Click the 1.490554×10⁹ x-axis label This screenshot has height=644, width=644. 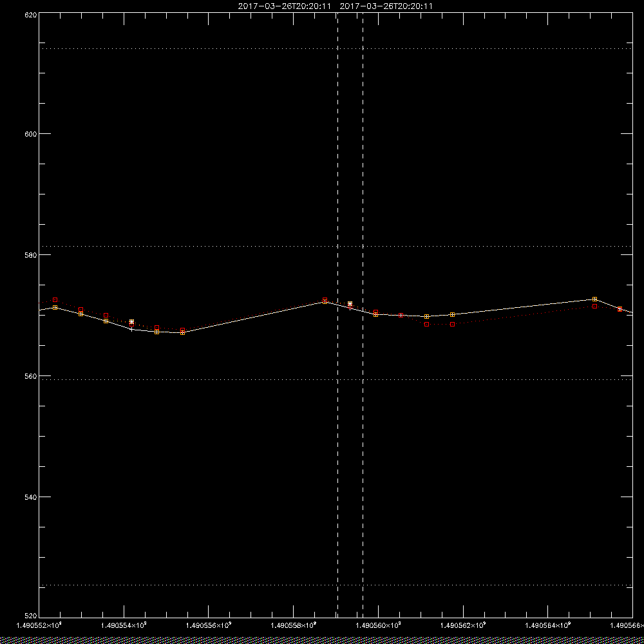pyautogui.click(x=124, y=625)
